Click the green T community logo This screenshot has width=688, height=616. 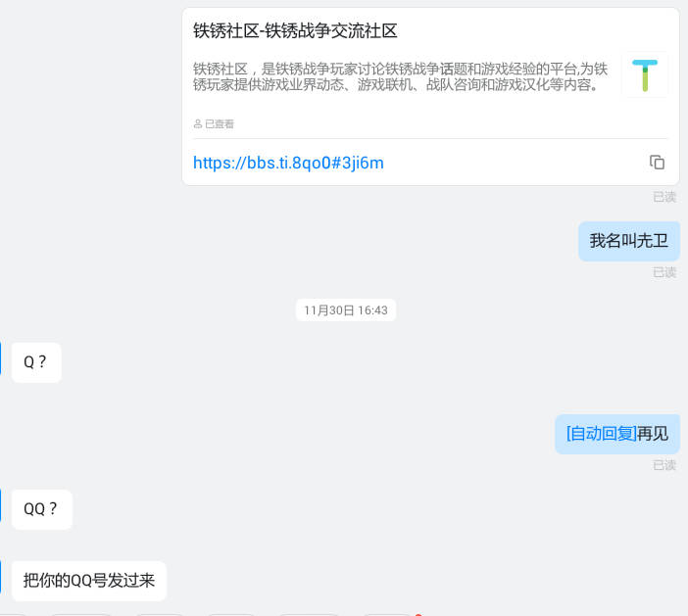click(x=645, y=75)
